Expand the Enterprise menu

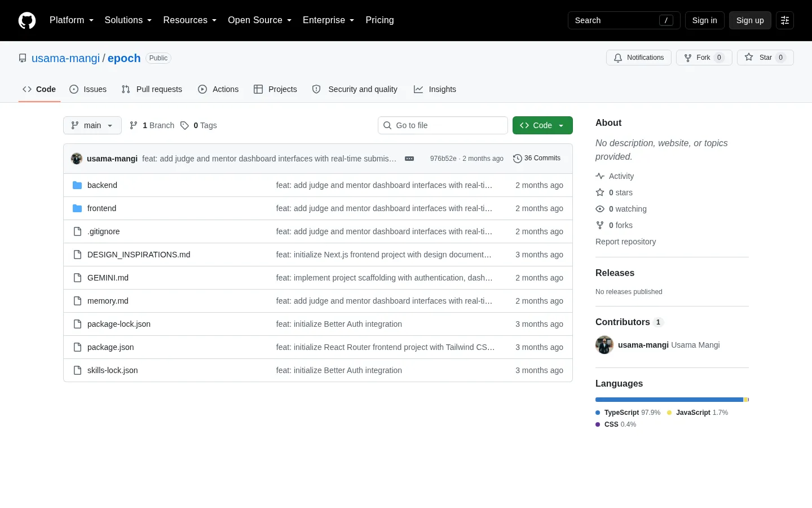[329, 20]
